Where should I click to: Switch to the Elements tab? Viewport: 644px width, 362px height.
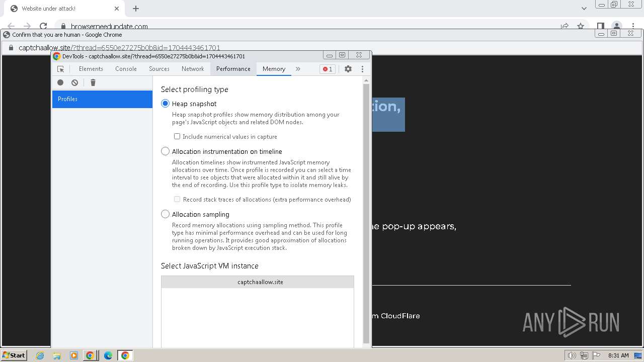91,69
